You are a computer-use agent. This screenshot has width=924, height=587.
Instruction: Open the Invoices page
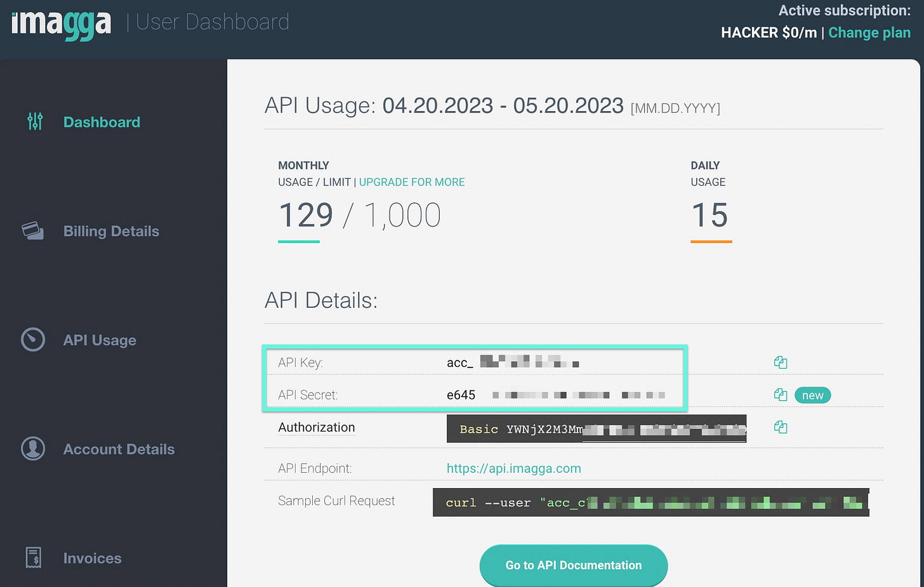pos(92,558)
